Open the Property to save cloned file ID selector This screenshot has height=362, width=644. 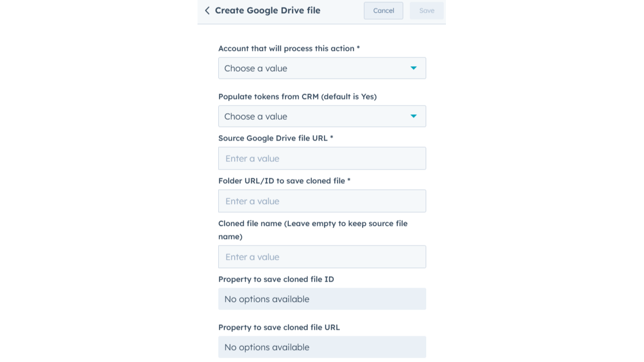point(322,299)
